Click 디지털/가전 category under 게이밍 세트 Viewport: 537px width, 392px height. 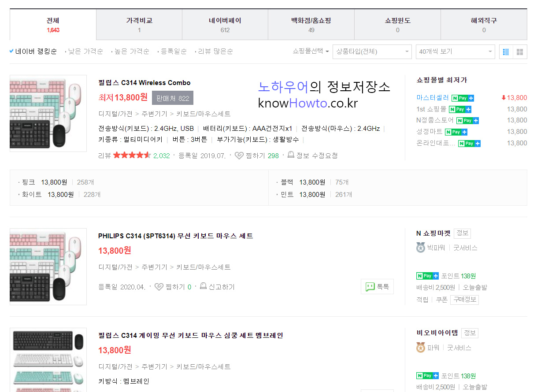[115, 366]
